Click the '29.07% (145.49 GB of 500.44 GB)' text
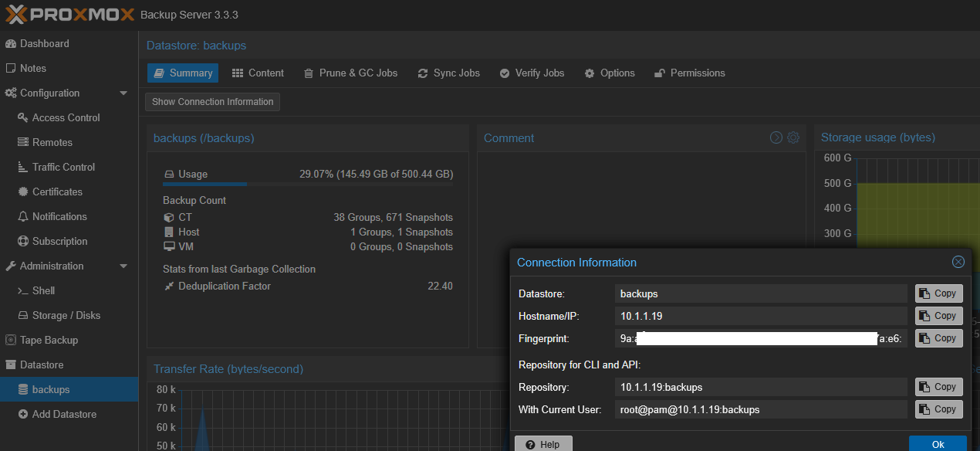980x451 pixels. pos(376,174)
